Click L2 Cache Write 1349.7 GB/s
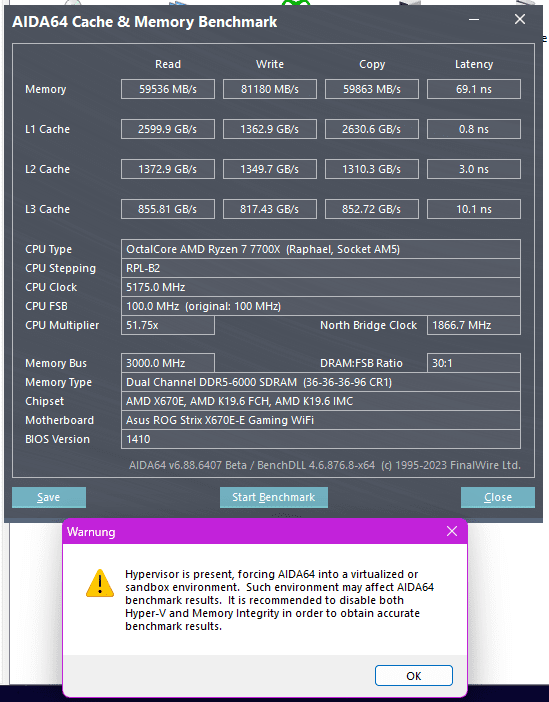 click(270, 169)
